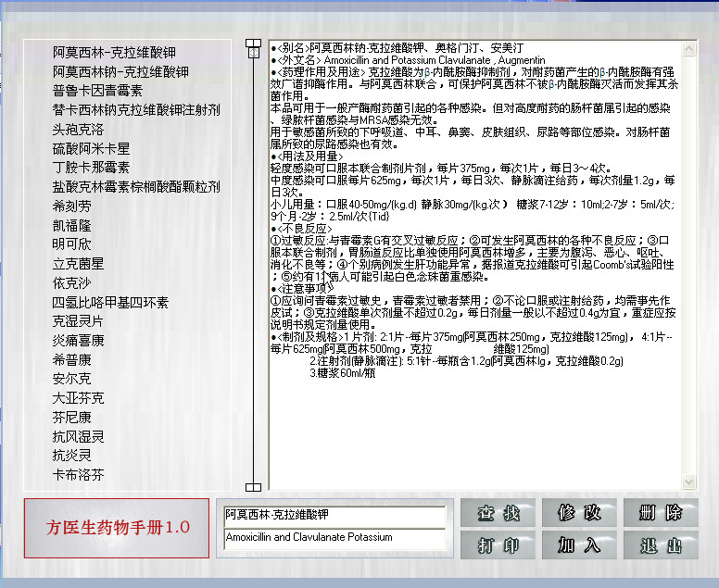This screenshot has height=588, width=719.
Task: Focus the drug name field 阿莫西林-克拉维酸钾
Action: 334,516
